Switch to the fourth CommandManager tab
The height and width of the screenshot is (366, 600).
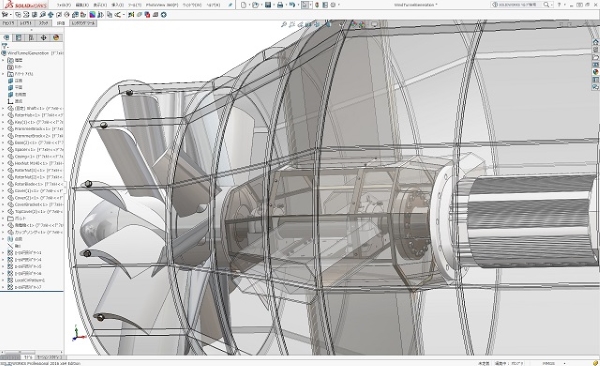[61, 23]
